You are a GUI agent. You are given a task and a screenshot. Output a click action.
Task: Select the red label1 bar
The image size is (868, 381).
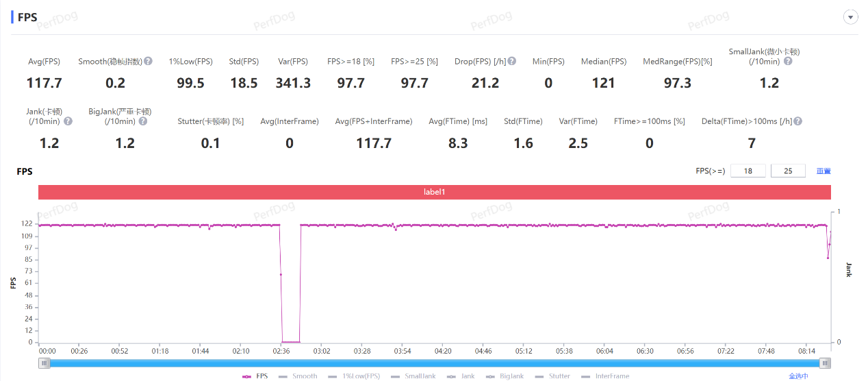pos(434,193)
